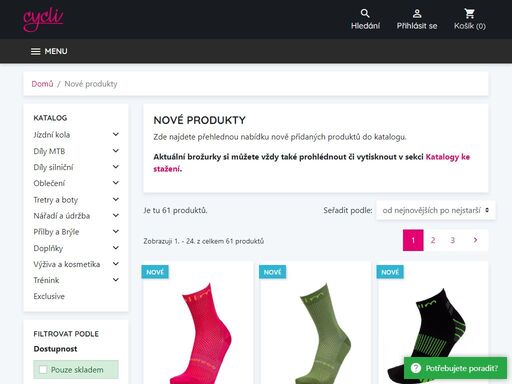Open Jízdní kola catalog link
Screen dimensions: 512x384
(x=52, y=135)
